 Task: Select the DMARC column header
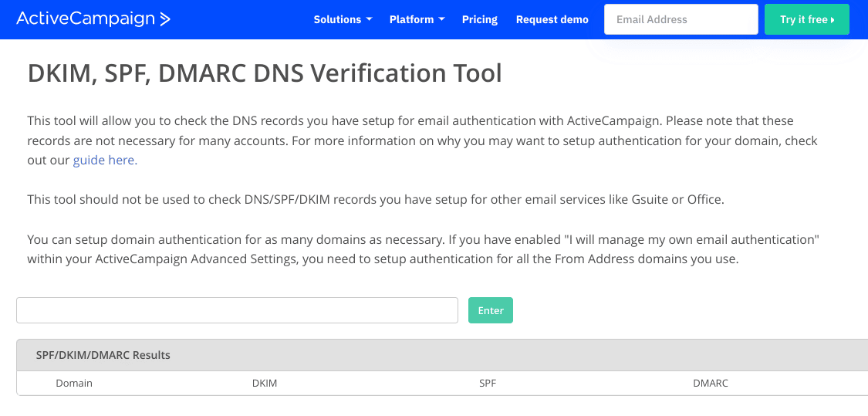[711, 383]
